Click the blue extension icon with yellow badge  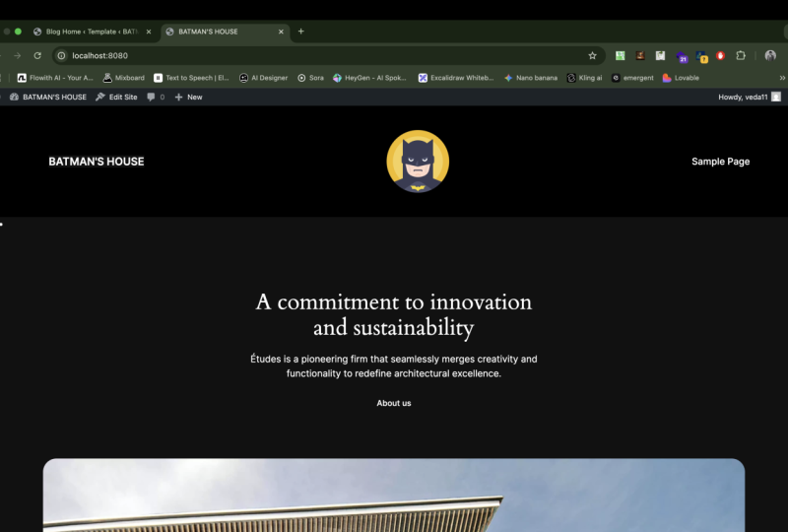click(x=701, y=57)
